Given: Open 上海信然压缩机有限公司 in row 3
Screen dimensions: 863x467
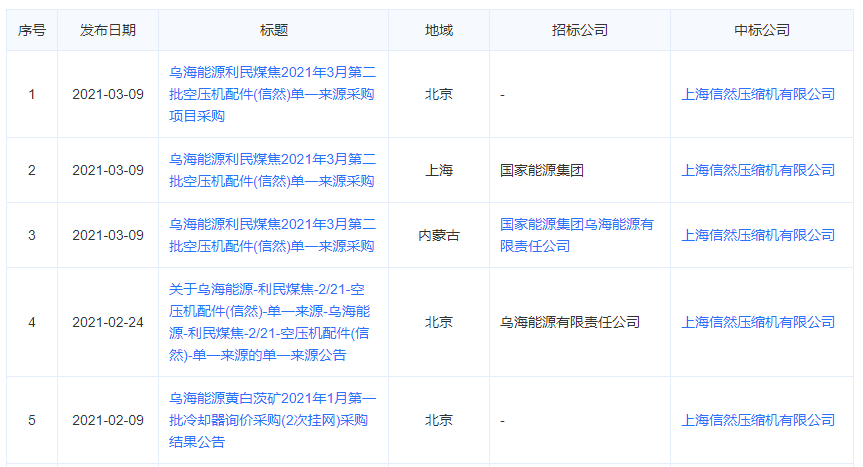Looking at the screenshot, I should [758, 235].
